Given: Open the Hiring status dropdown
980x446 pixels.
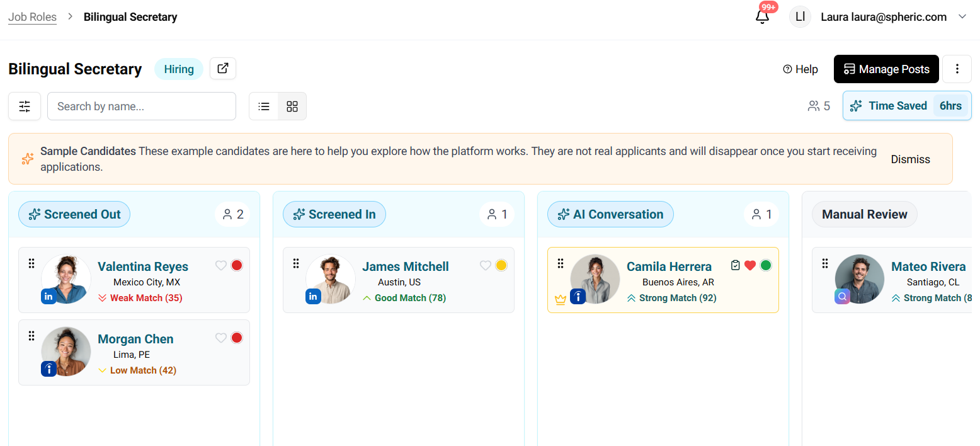Looking at the screenshot, I should [x=179, y=69].
